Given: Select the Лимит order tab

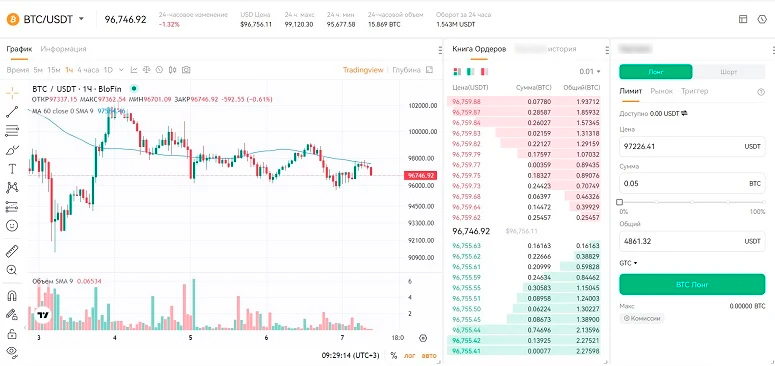Looking at the screenshot, I should point(631,91).
